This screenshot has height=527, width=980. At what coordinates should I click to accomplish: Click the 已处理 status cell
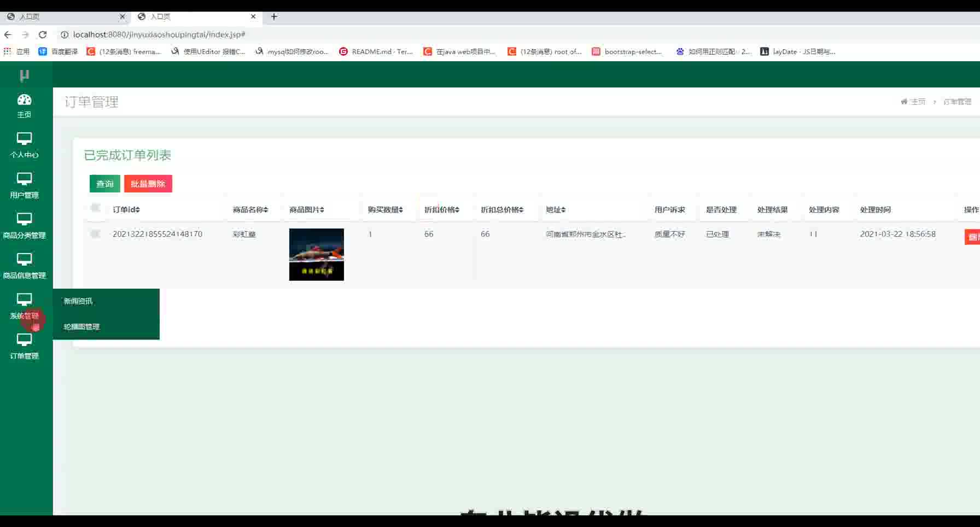click(717, 234)
